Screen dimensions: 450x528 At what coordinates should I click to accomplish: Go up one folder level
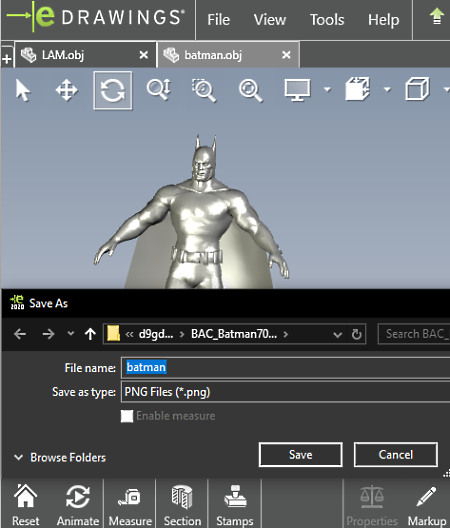(x=90, y=334)
